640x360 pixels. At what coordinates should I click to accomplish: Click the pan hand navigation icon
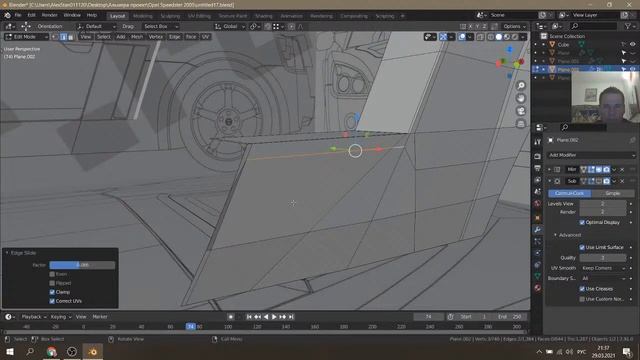[521, 98]
